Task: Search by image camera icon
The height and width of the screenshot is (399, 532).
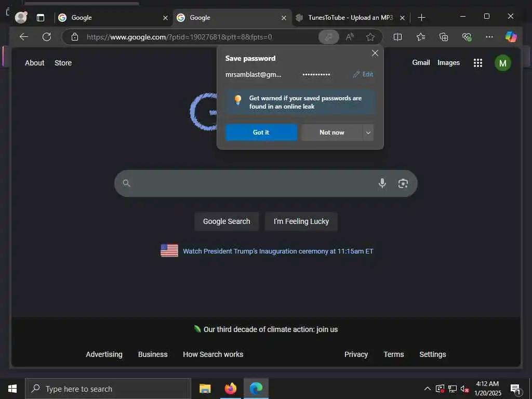Action: tap(403, 183)
